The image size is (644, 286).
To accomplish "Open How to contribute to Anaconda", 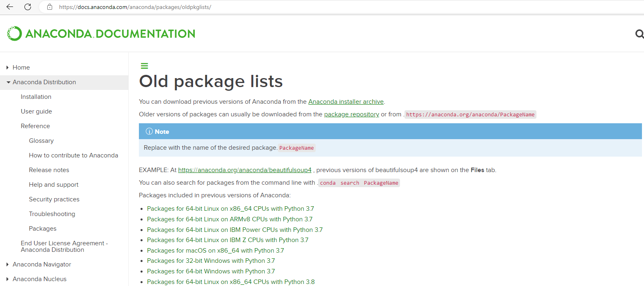I will click(73, 155).
